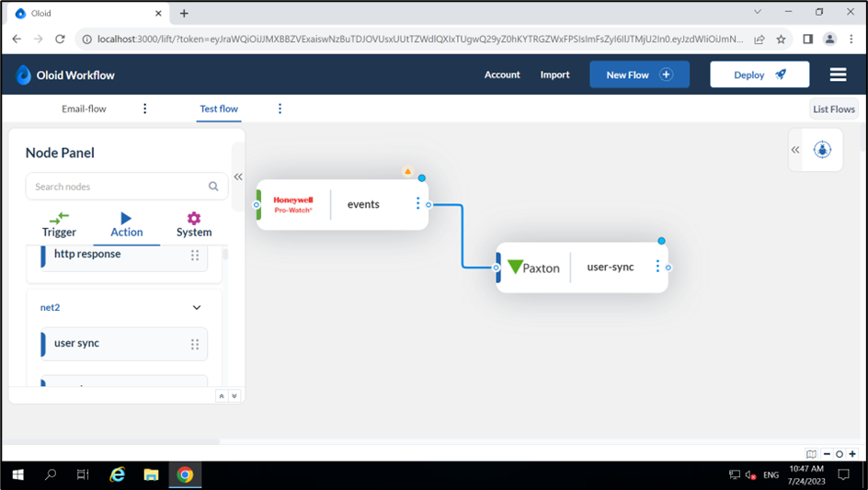Reset canvas zoom
The image size is (868, 490).
click(839, 454)
